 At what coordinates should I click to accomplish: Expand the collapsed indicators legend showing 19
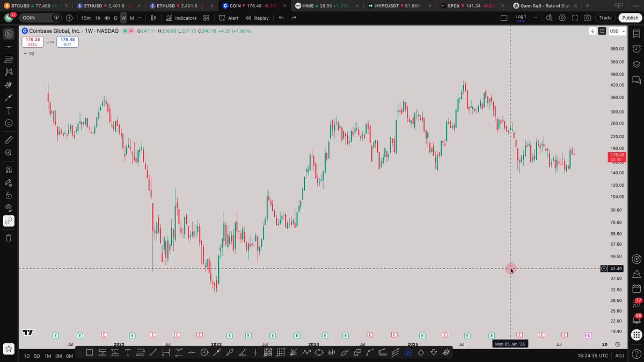pyautogui.click(x=28, y=54)
